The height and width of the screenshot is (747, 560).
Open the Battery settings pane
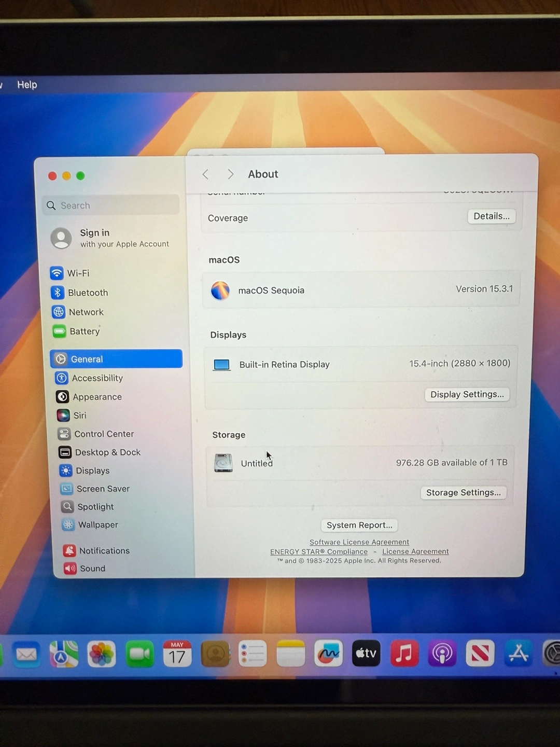point(76,331)
